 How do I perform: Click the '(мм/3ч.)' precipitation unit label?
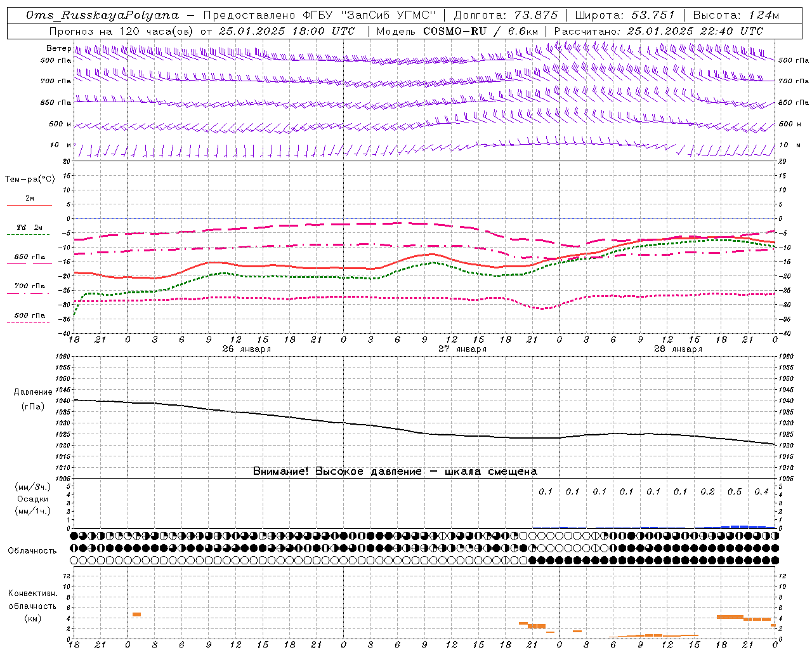[x=33, y=487]
